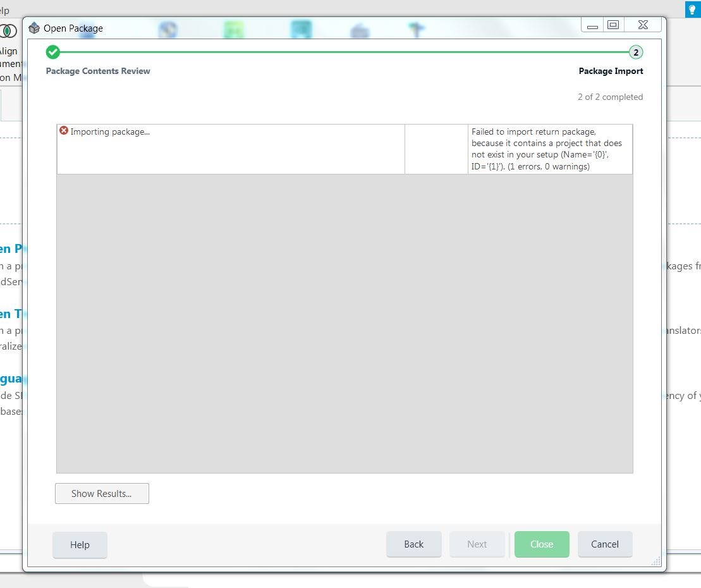Click the green checkmark on Package Contents Review step
Image resolution: width=701 pixels, height=588 pixels.
(x=52, y=53)
